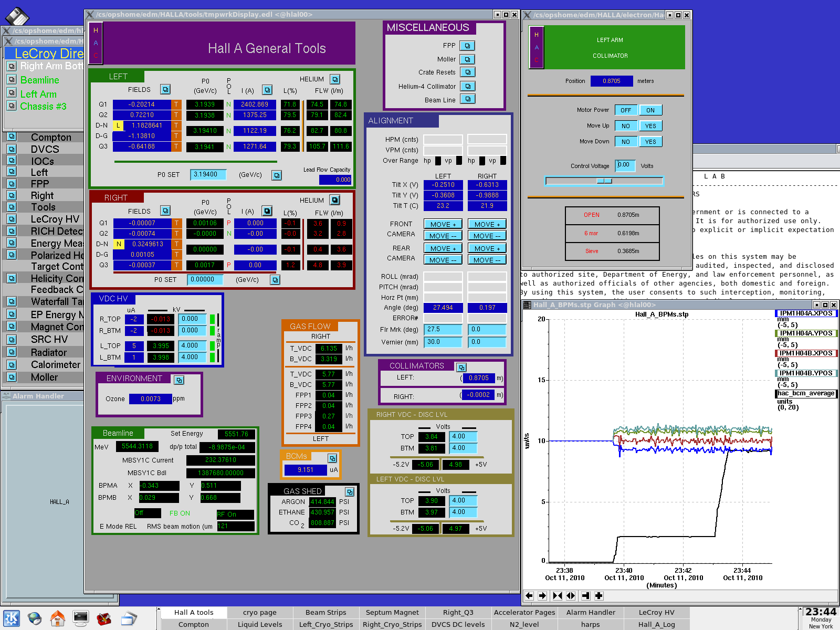Open the RIGHT arm FIELDS detail icon
Viewport: 840px width, 630px height.
tap(165, 211)
